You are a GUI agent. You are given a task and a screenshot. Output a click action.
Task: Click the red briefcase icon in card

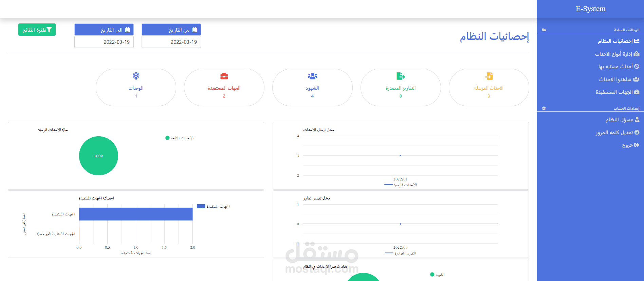pos(224,76)
